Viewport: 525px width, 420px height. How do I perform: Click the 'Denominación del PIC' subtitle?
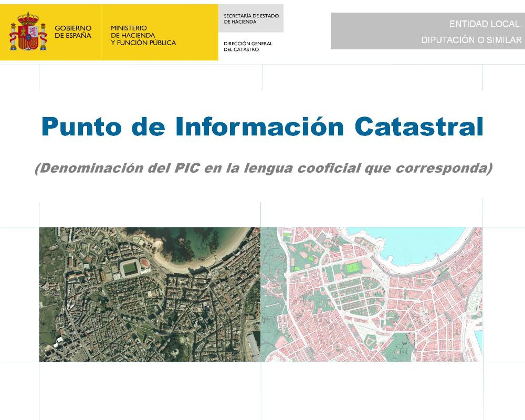point(264,168)
